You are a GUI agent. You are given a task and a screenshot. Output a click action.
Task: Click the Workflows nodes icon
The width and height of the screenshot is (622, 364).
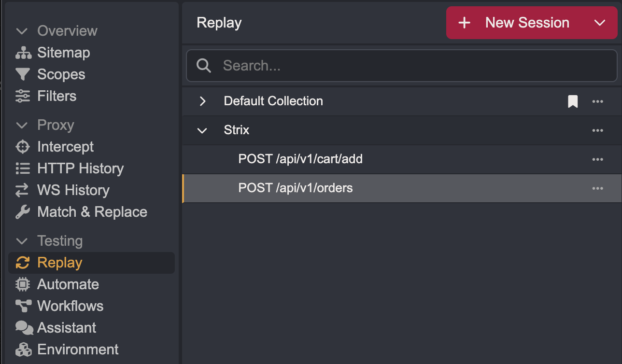click(x=23, y=306)
